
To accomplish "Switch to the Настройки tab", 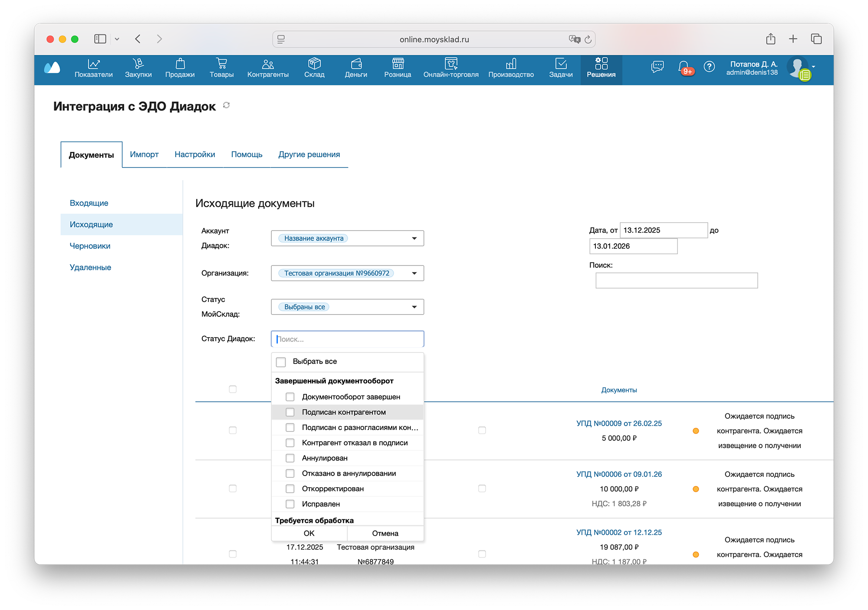I will tap(194, 154).
